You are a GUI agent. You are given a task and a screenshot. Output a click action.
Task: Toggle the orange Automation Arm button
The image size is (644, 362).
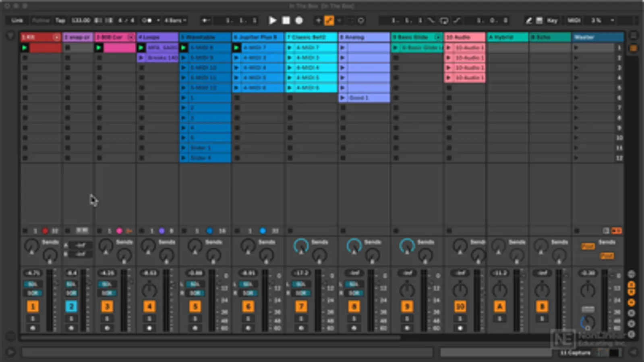(x=329, y=21)
